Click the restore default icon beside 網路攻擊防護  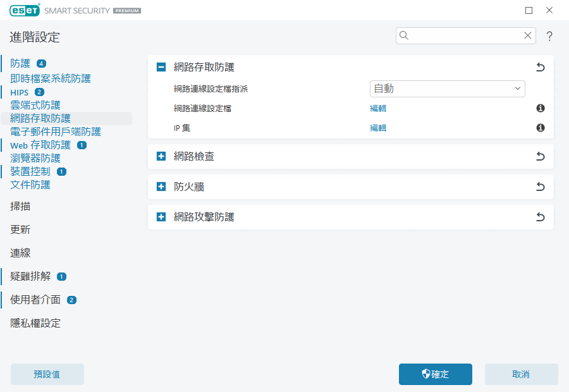pyautogui.click(x=540, y=217)
